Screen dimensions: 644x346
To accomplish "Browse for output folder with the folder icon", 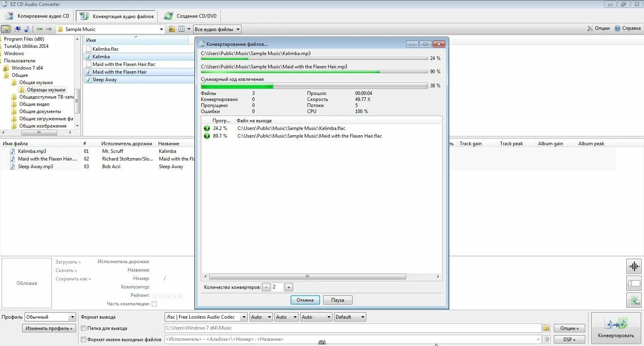I will [546, 328].
